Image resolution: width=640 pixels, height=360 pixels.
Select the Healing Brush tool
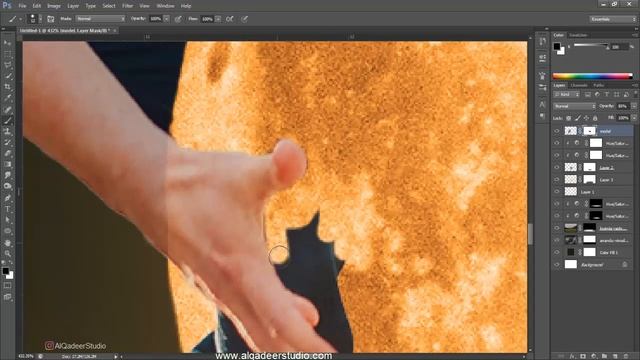click(7, 109)
